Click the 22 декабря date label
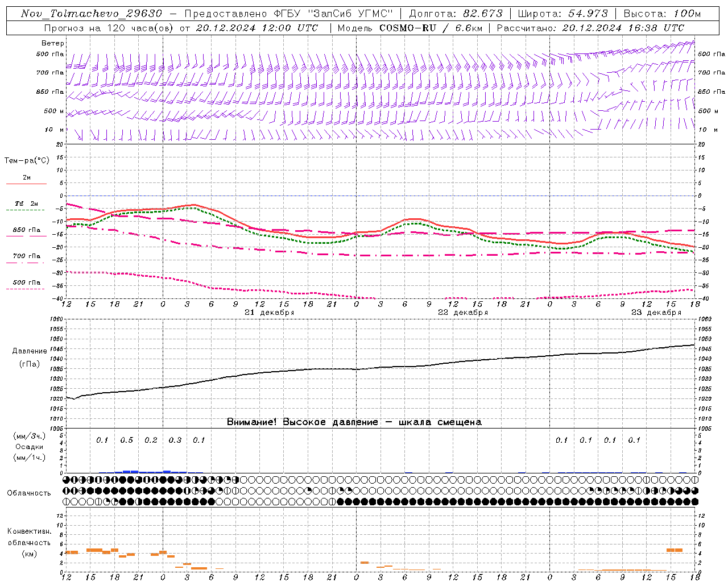 463,313
